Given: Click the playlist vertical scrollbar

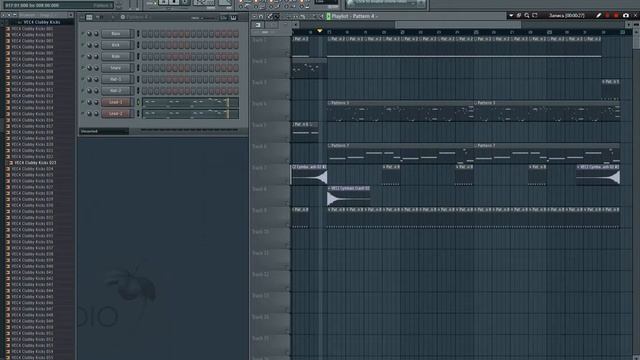Looking at the screenshot, I should tap(637, 39).
